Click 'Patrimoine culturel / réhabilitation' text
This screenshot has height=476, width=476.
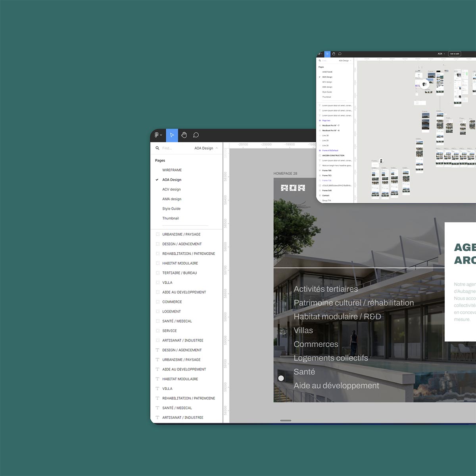coord(354,303)
